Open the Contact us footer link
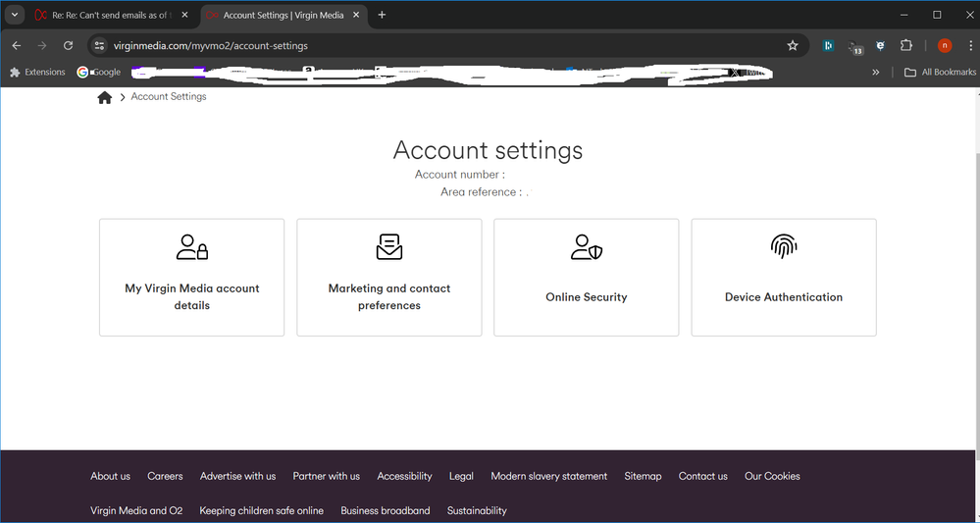This screenshot has width=980, height=523. pos(703,476)
